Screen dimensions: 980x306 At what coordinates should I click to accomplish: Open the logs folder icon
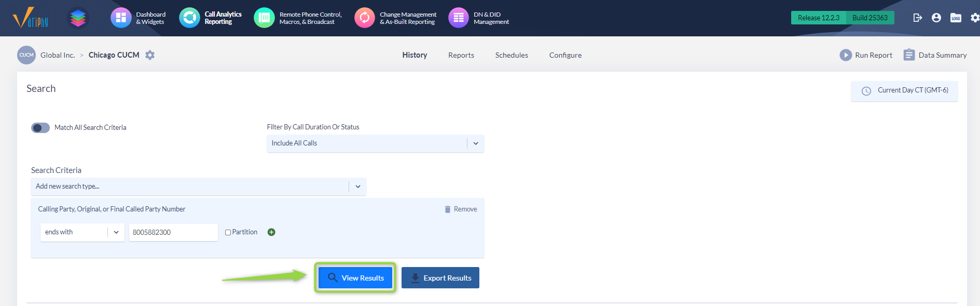point(956,18)
